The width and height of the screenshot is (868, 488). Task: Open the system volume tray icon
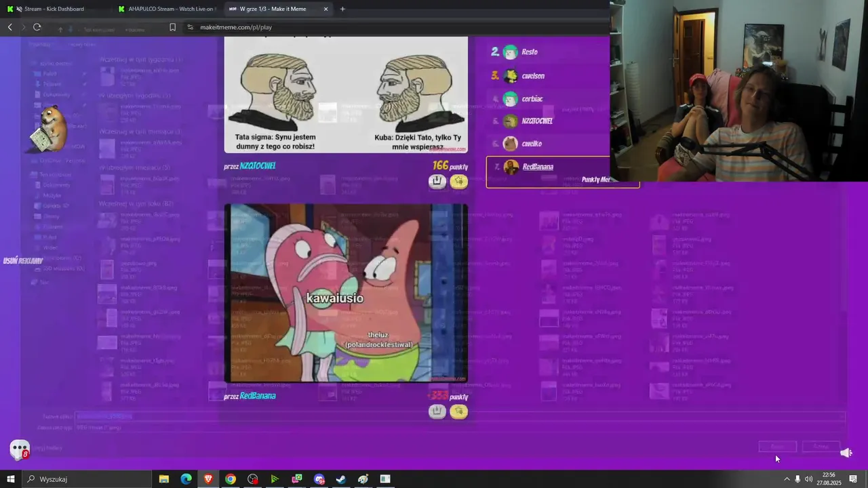pos(808,479)
